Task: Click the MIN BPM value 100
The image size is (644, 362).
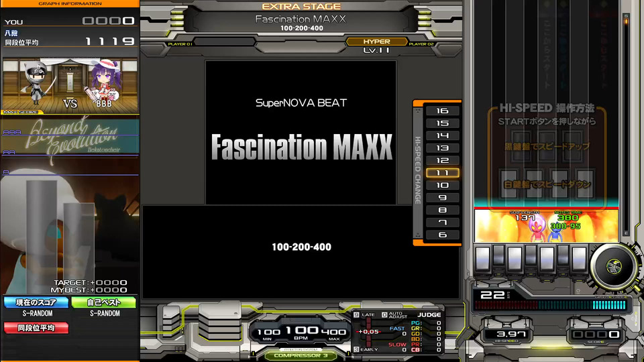Action: (x=268, y=332)
